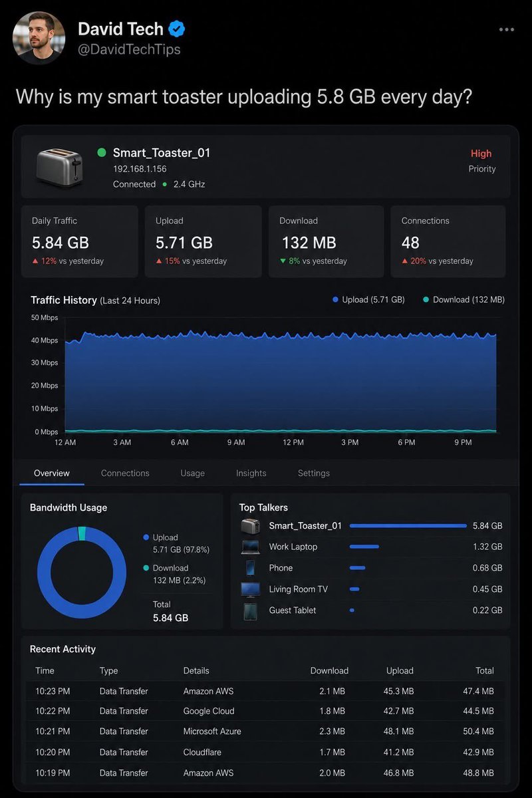This screenshot has width=532, height=798.
Task: Click the teal download slice of the donut chart
Action: [82, 533]
